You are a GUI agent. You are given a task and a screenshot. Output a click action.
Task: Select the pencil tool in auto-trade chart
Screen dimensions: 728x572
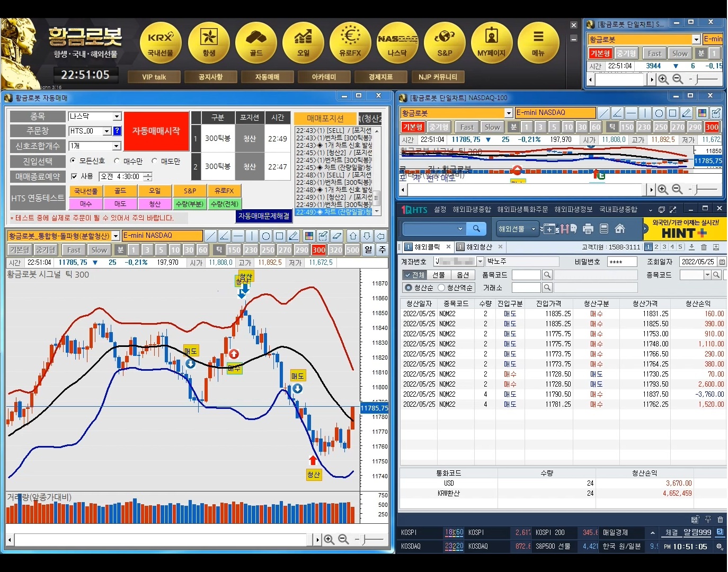click(x=293, y=236)
